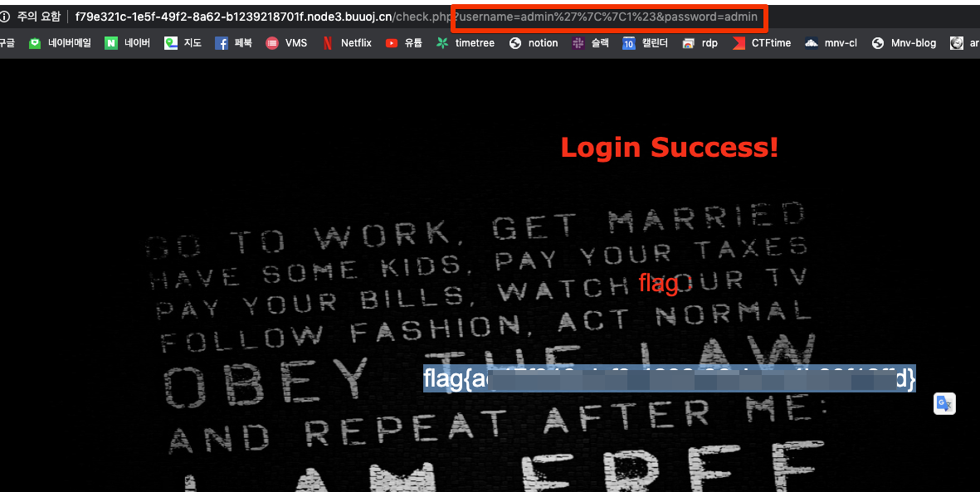Open the Mnv-blog bookmark
The width and height of the screenshot is (980, 492).
[904, 43]
